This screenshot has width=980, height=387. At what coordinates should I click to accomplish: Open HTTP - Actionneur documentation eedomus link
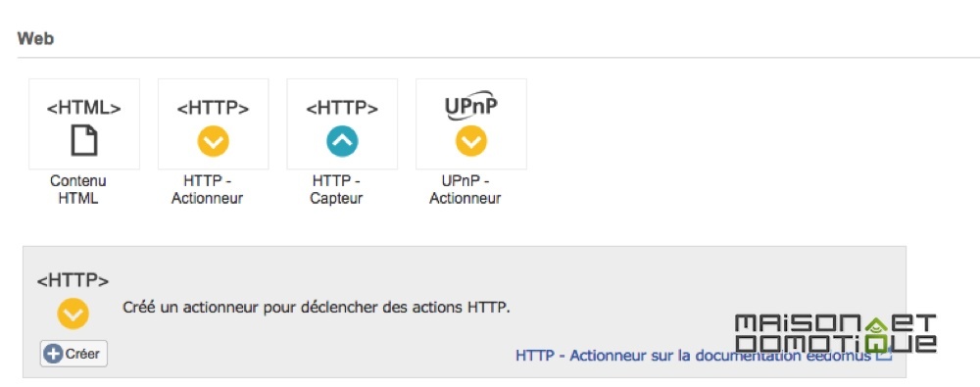tap(693, 356)
